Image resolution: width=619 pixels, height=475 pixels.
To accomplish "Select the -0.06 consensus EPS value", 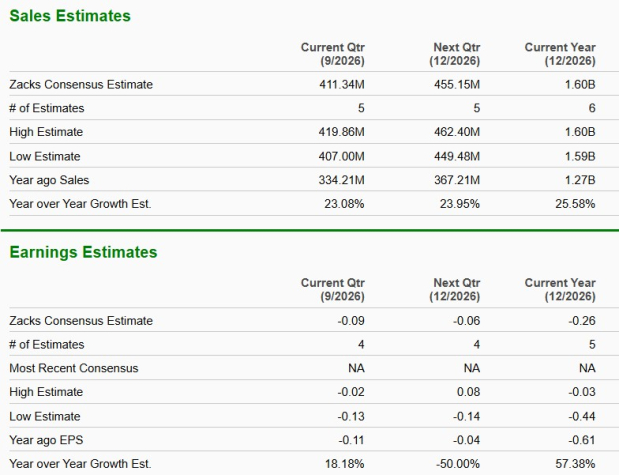I will pyautogui.click(x=467, y=321).
